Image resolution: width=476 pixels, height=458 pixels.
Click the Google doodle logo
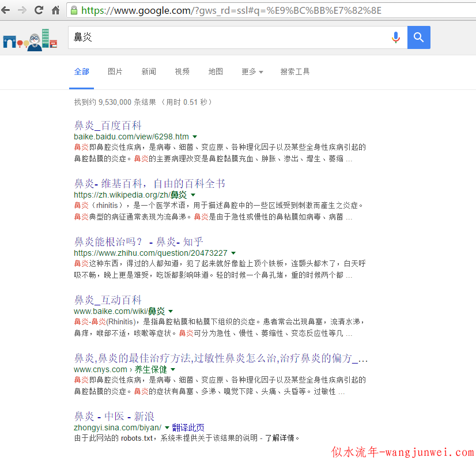click(30, 40)
